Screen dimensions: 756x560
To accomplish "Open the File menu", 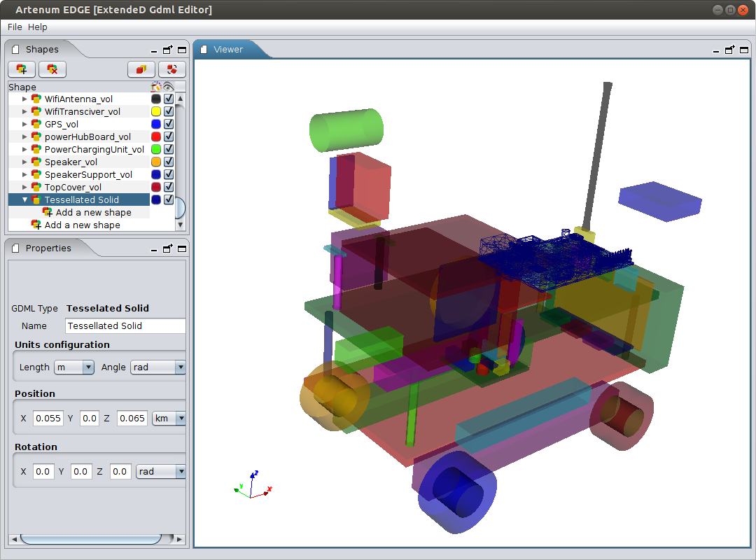I will coord(15,27).
